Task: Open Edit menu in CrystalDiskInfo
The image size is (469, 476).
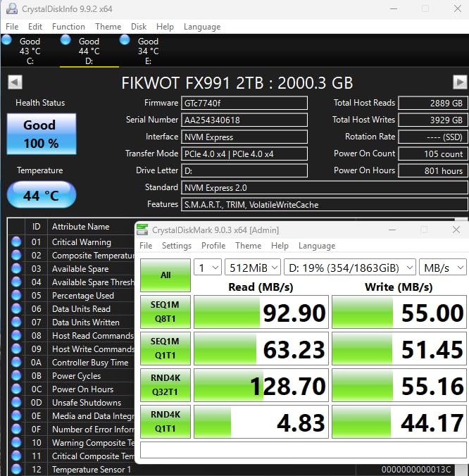Action: 35,27
